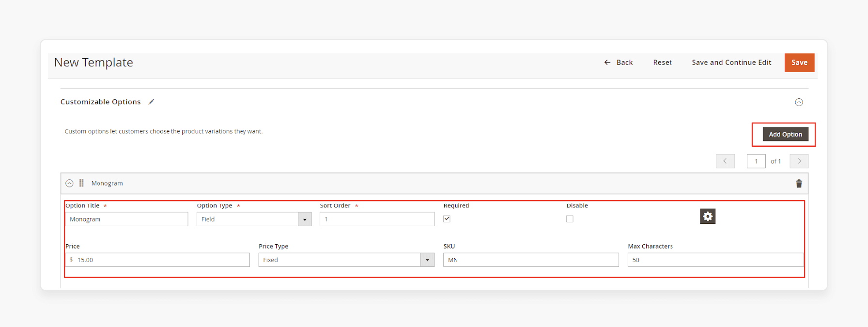Image resolution: width=868 pixels, height=327 pixels.
Task: Click the Add Option button
Action: point(785,134)
